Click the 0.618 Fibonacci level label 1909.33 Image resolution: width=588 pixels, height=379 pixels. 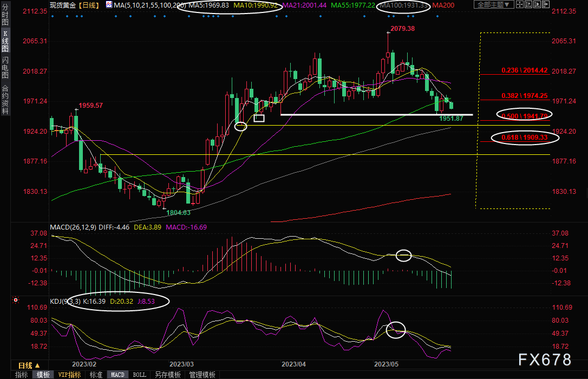click(x=524, y=138)
